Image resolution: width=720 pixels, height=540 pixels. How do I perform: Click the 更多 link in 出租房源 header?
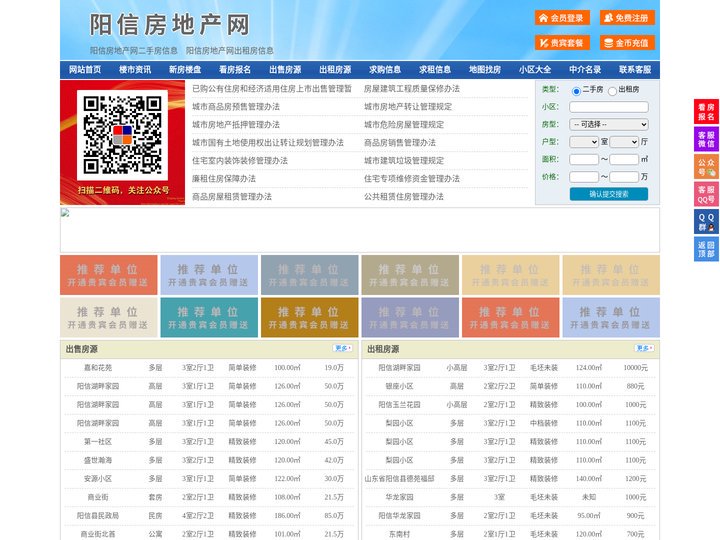pyautogui.click(x=644, y=349)
